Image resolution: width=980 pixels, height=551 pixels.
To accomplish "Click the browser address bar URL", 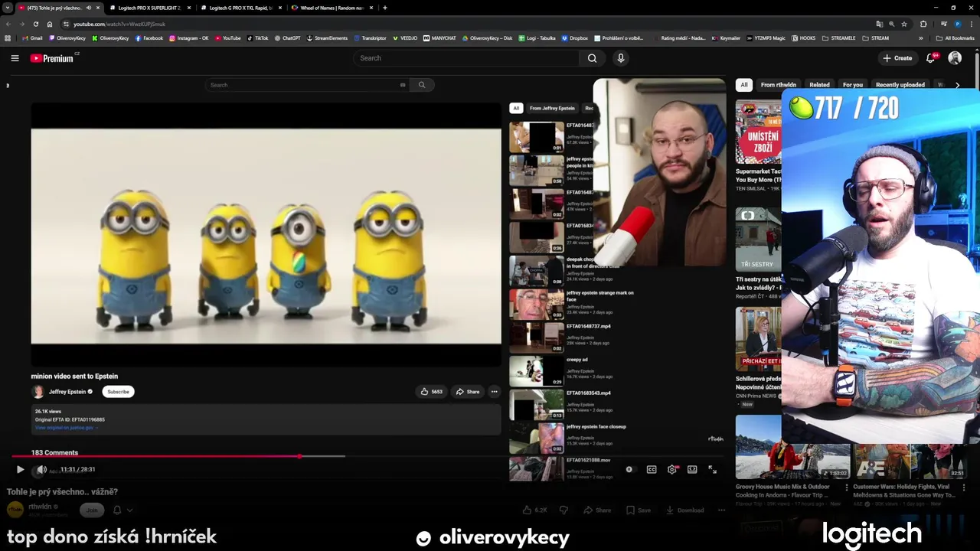I will 119,24.
